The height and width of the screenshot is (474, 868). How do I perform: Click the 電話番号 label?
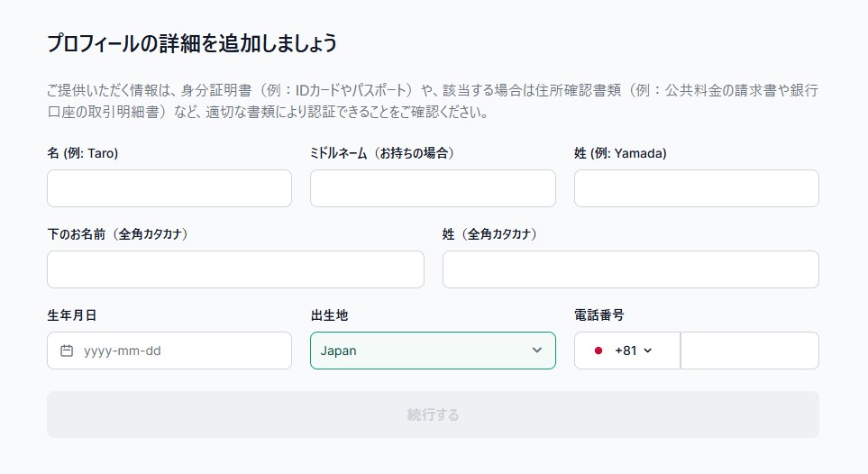pyautogui.click(x=599, y=315)
